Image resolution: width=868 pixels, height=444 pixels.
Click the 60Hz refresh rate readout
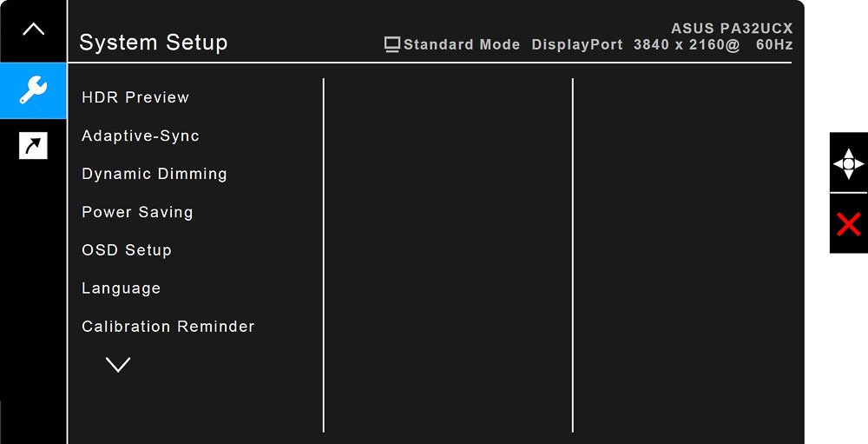(x=774, y=45)
